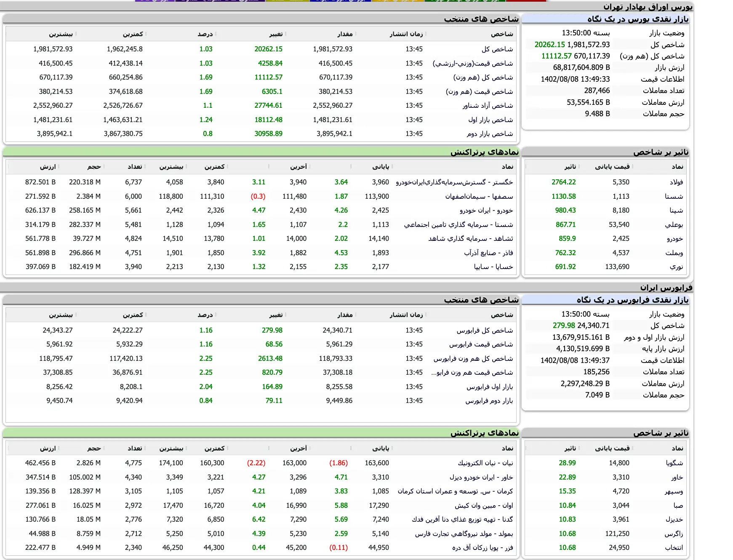733x560 pixels.
Task: Select trade count "287,466" in bourse summary
Action: coord(597,91)
